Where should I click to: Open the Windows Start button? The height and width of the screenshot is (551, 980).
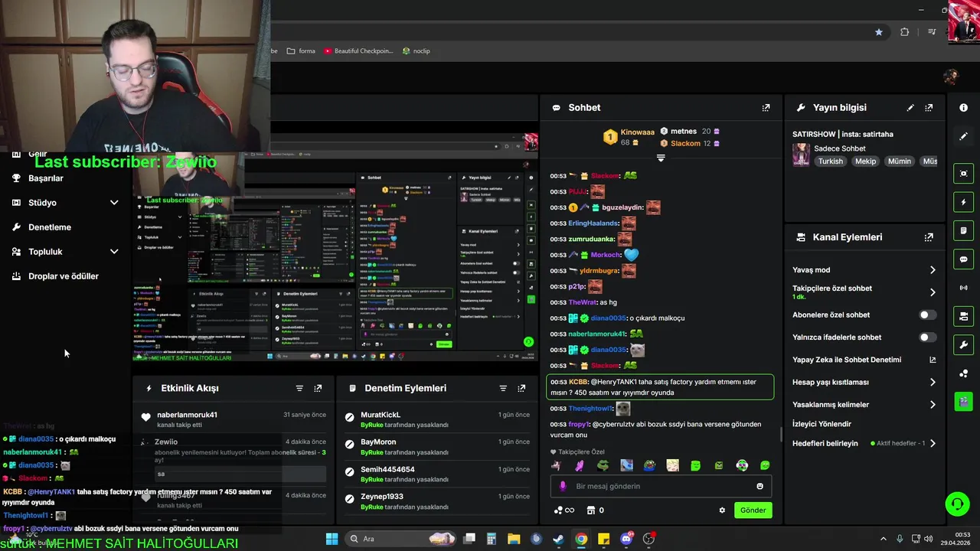(x=332, y=539)
